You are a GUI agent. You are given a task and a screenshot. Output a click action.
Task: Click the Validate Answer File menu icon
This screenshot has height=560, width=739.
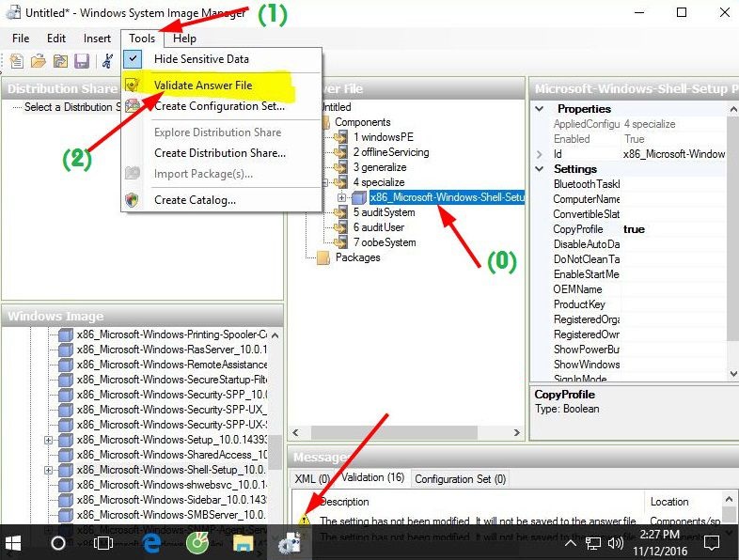pyautogui.click(x=133, y=85)
